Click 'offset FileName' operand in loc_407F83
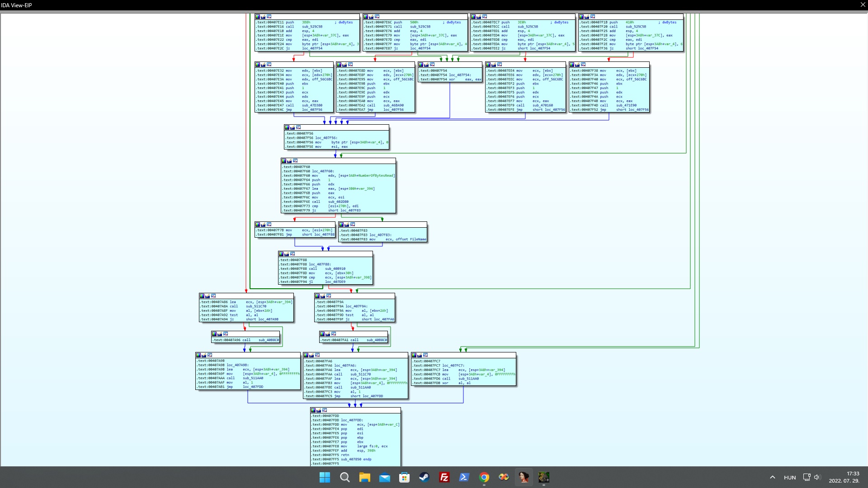The width and height of the screenshot is (868, 488). click(x=411, y=239)
